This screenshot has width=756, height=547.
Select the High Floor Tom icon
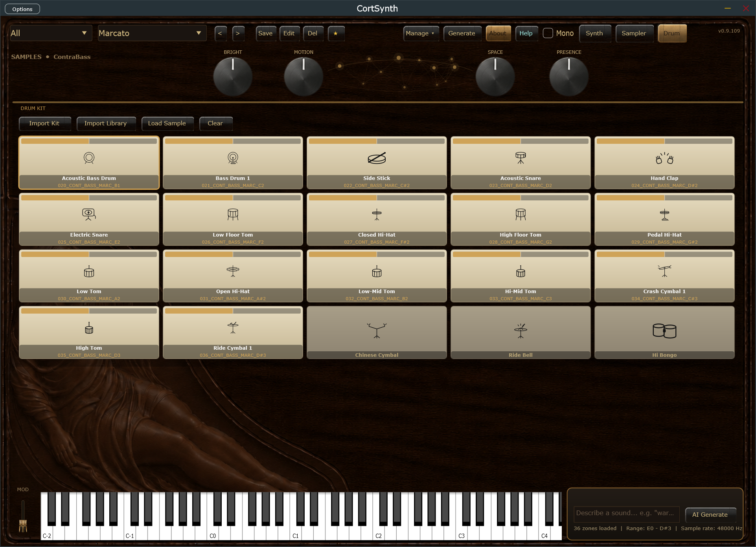pyautogui.click(x=521, y=215)
